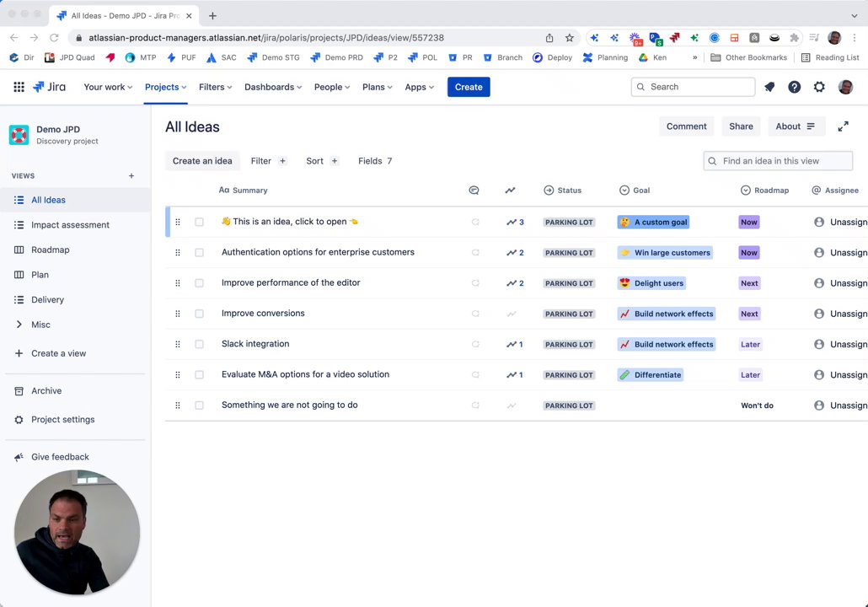868x607 pixels.
Task: Open the Filters dropdown menu
Action: pyautogui.click(x=216, y=87)
